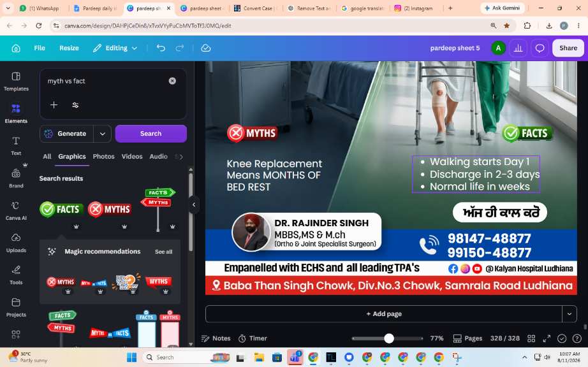Open the File menu
588x367 pixels.
pos(40,48)
